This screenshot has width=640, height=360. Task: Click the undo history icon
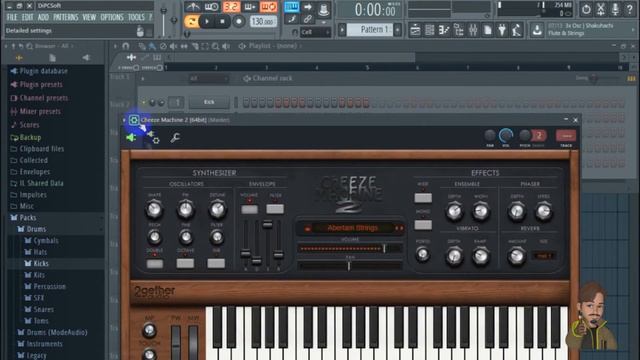click(x=586, y=9)
